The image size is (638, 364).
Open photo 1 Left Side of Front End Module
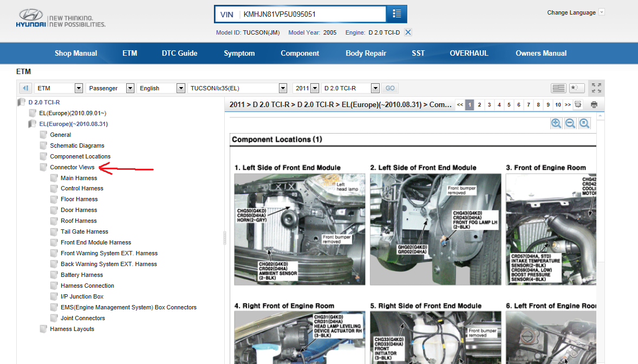point(300,229)
